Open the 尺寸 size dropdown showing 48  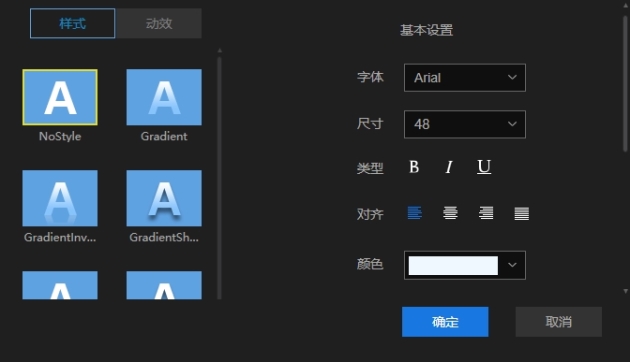click(x=465, y=124)
